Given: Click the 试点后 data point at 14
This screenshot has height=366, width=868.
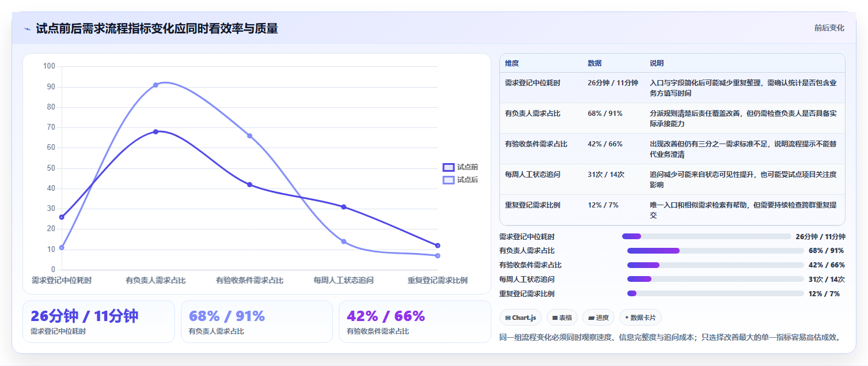Looking at the screenshot, I should point(343,242).
